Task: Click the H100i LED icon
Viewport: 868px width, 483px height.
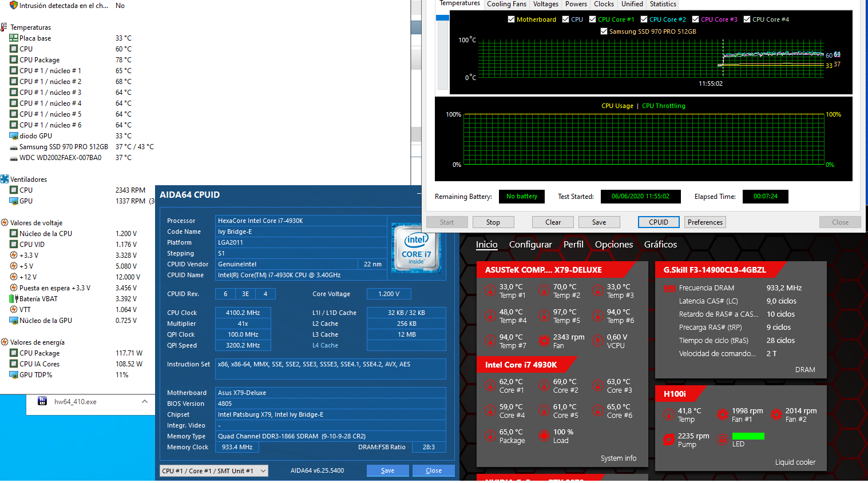Action: point(723,440)
